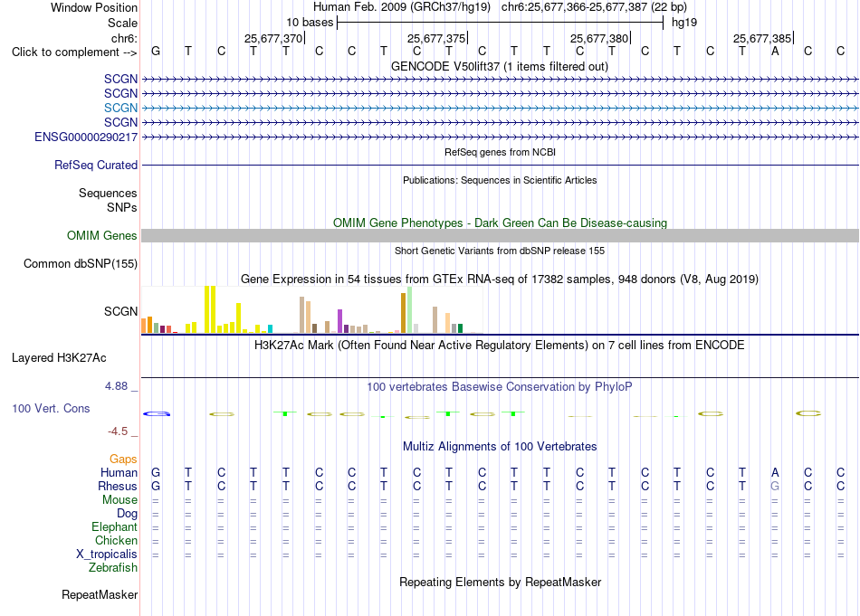860x616 pixels.
Task: Click the '-4.5' PhyloP lower limit
Action: click(x=118, y=431)
